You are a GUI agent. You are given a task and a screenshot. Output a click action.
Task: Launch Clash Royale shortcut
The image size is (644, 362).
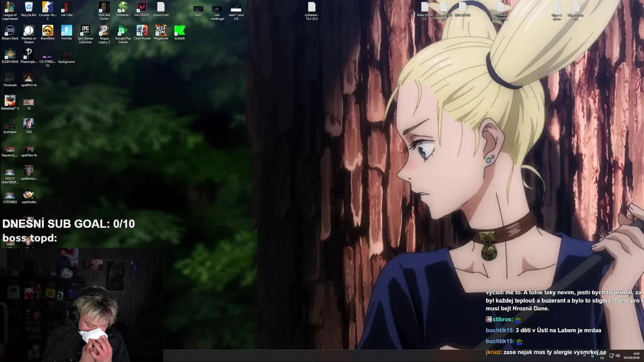142,33
